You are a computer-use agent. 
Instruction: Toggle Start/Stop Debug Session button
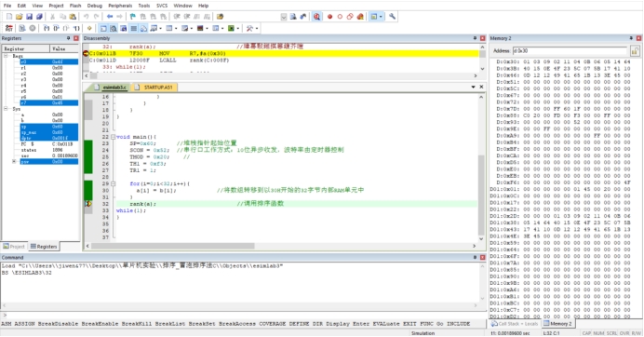316,17
